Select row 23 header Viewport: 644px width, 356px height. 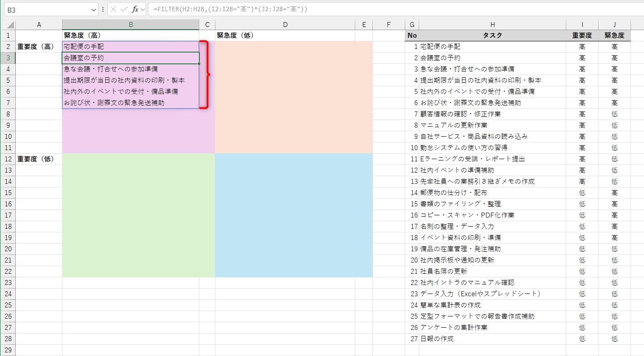pyautogui.click(x=8, y=283)
